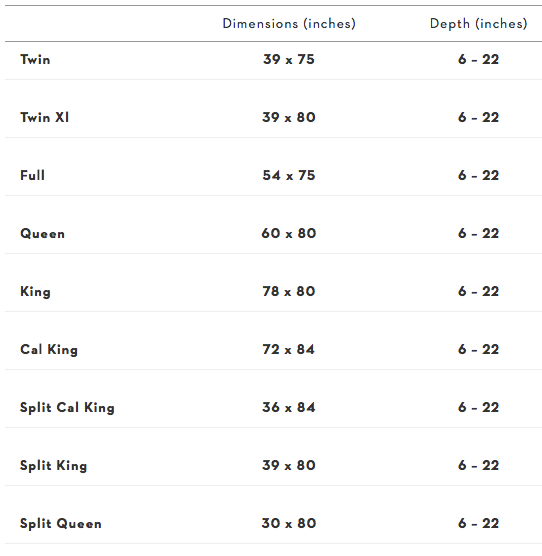Click the Cal King size label
The image size is (542, 556).
[49, 350]
